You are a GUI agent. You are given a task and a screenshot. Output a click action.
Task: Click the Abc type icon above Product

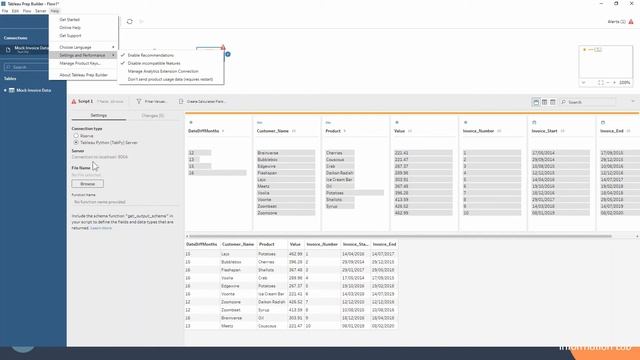click(328, 122)
